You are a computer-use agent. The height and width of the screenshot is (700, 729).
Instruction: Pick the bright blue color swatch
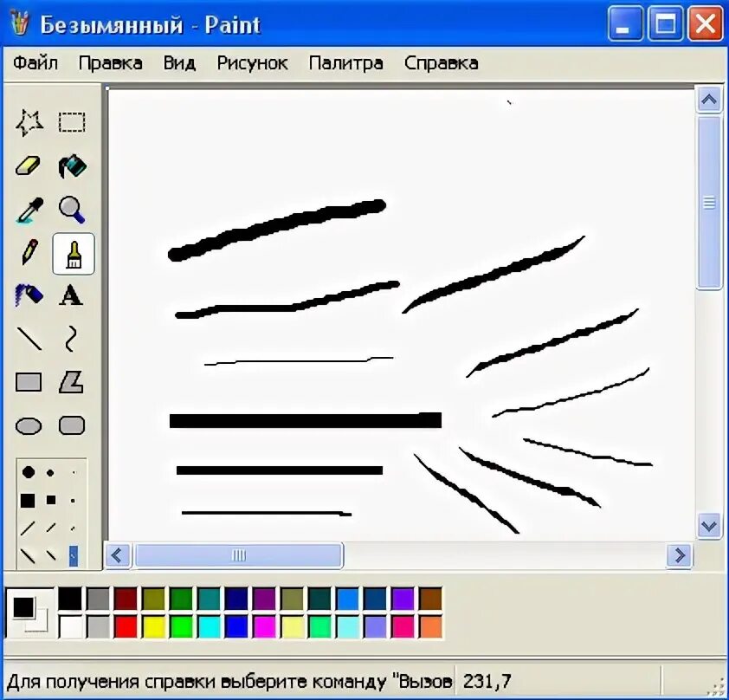point(236,627)
